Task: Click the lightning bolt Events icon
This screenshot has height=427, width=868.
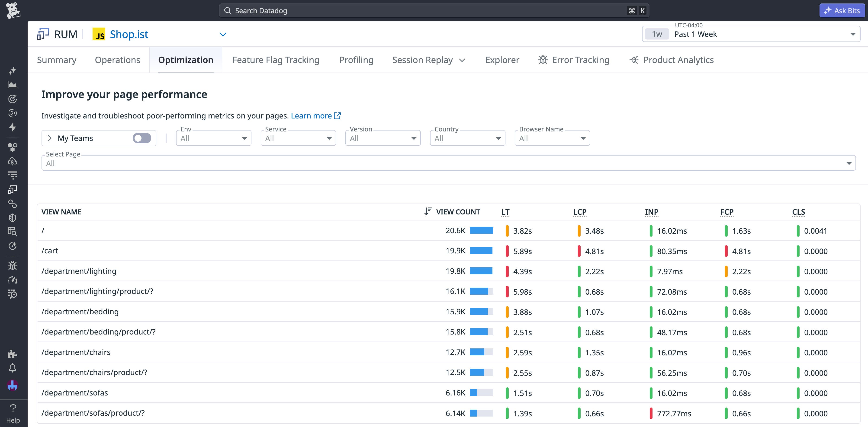Action: (13, 128)
